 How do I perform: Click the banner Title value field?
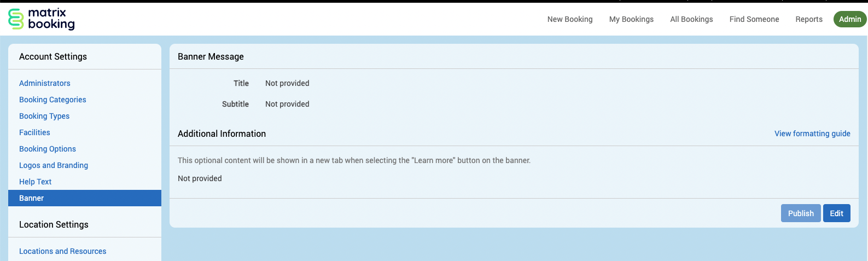[x=287, y=83]
